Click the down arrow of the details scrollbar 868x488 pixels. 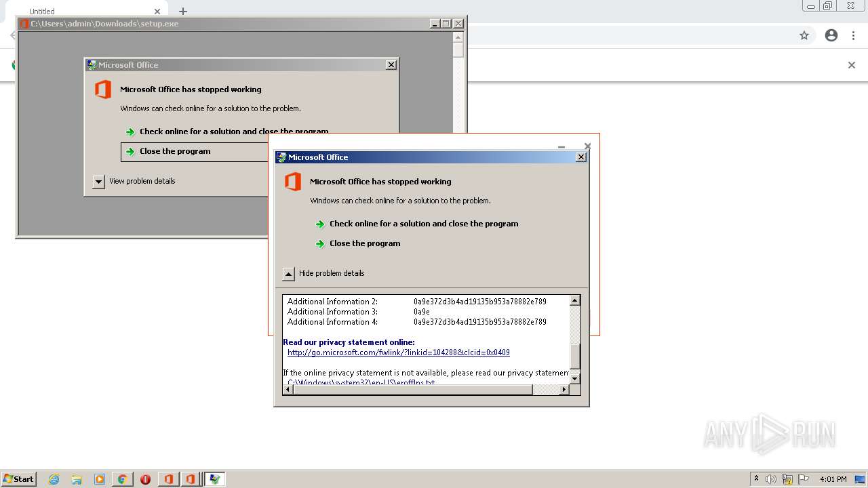pyautogui.click(x=574, y=378)
